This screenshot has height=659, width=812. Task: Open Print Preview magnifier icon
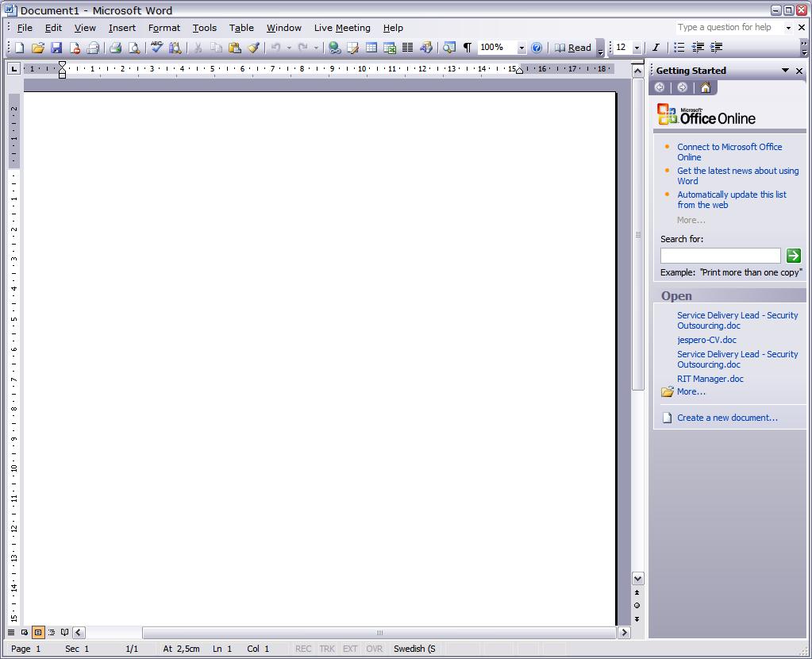click(134, 48)
